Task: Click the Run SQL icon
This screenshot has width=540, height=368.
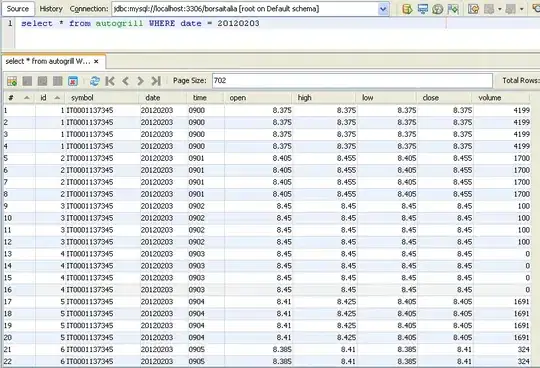Action: click(407, 9)
